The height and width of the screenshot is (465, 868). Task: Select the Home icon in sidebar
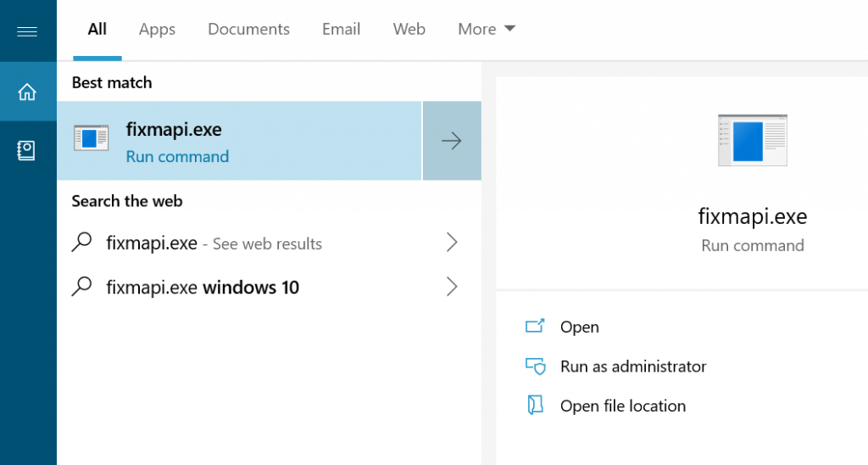point(27,92)
